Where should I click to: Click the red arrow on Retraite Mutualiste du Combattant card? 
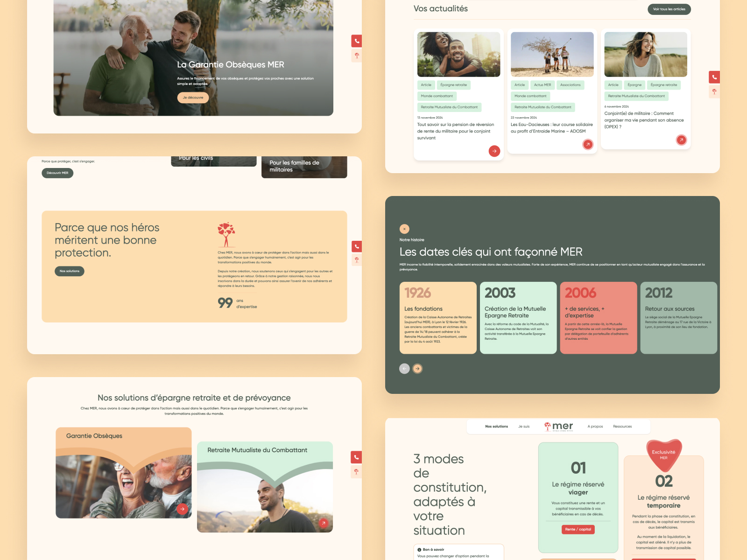[x=323, y=523]
